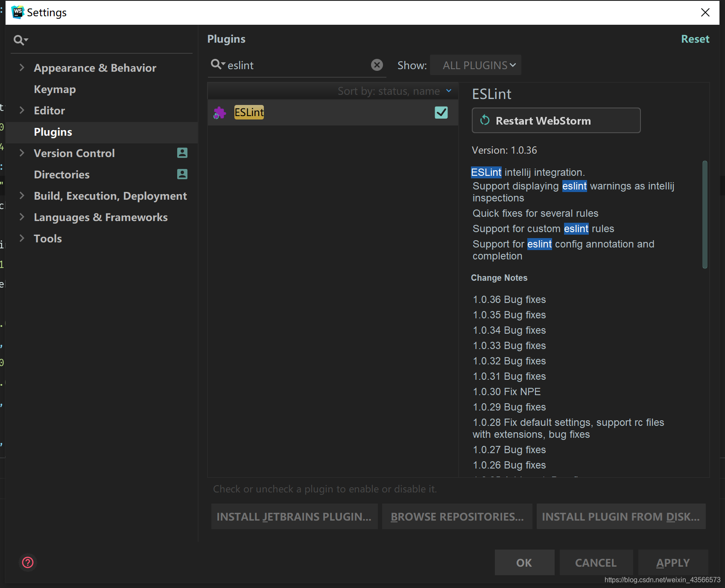This screenshot has height=588, width=725.
Task: Click the ESLint heading in details pane
Action: coord(491,94)
